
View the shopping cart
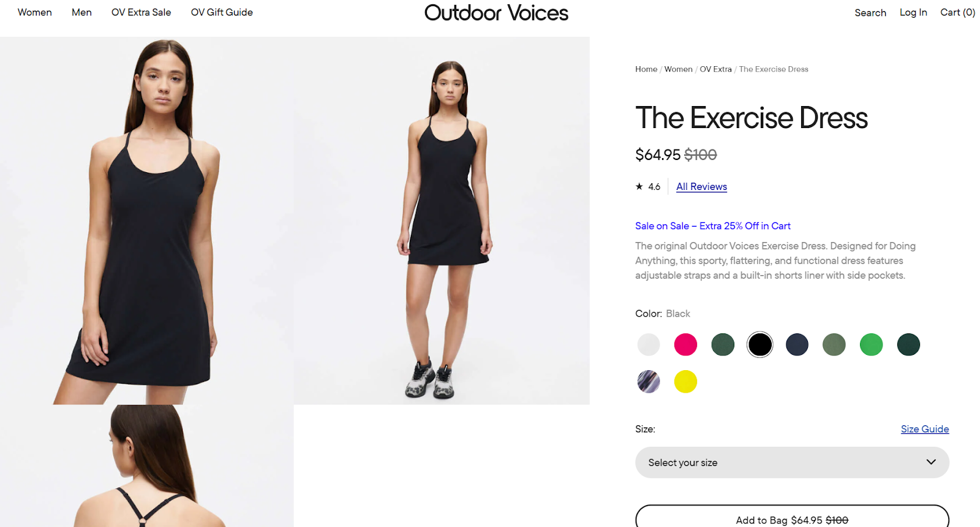pos(957,12)
